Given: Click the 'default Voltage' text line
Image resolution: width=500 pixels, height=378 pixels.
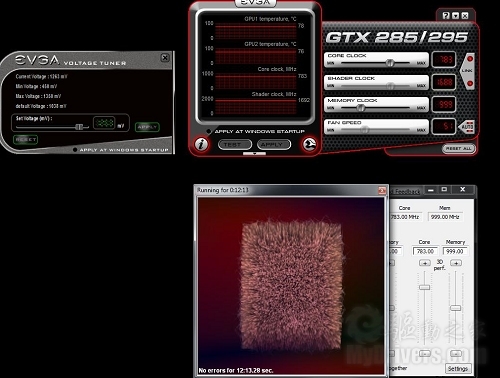Looking at the screenshot, I should (41, 106).
